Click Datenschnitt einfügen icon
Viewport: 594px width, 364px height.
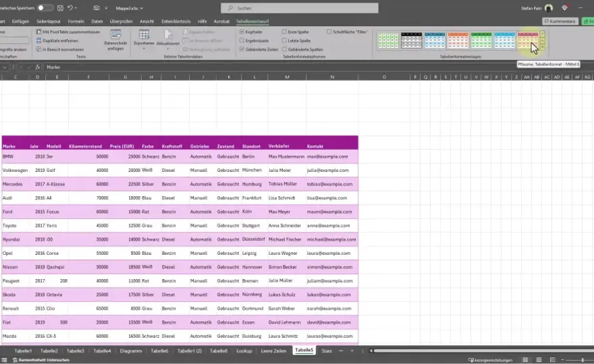(115, 35)
